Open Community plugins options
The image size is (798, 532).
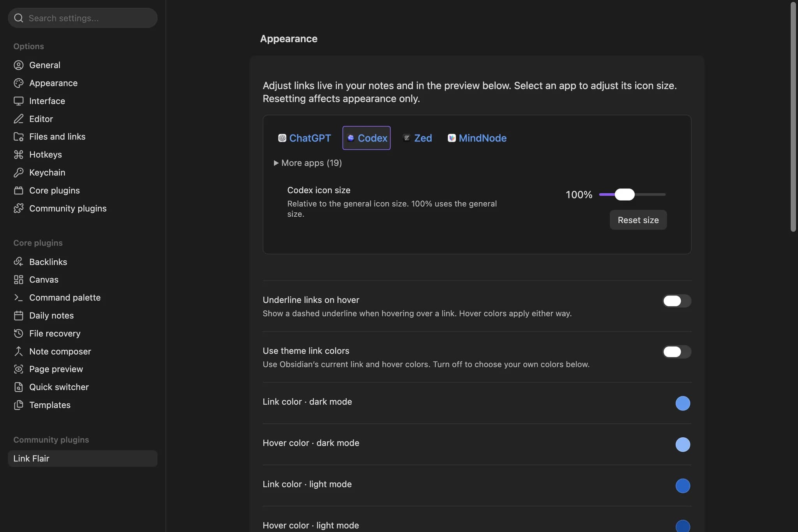(x=83, y=209)
